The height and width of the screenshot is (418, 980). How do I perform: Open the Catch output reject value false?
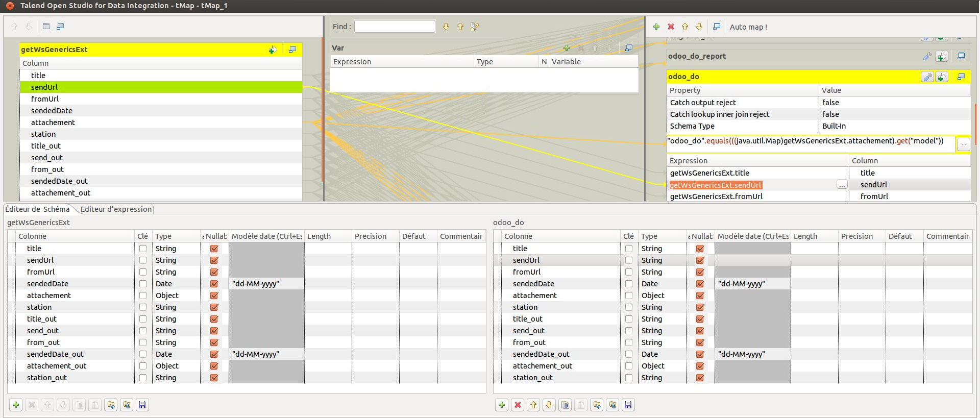pos(894,103)
